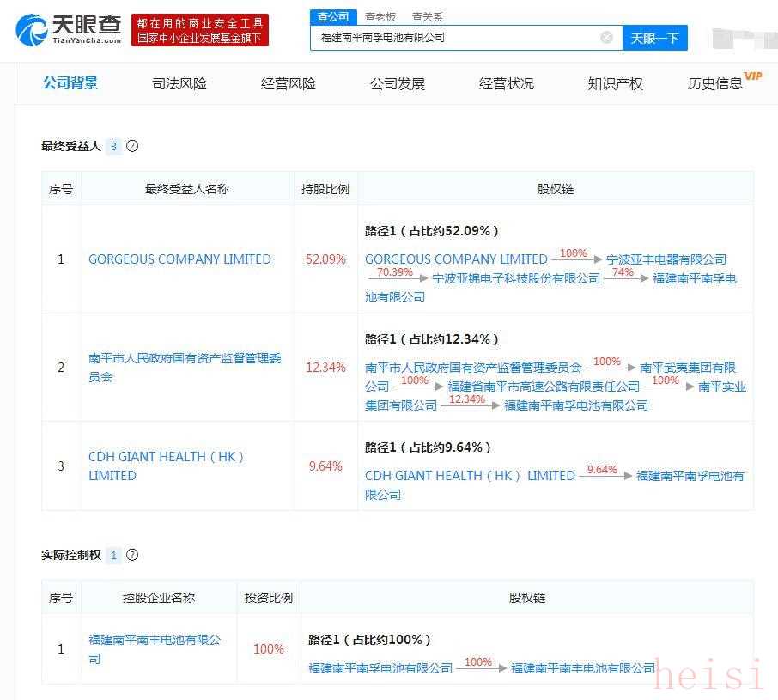
Task: Open 福建南平南丰电池有限公司 at equity chain end
Action: 583,668
